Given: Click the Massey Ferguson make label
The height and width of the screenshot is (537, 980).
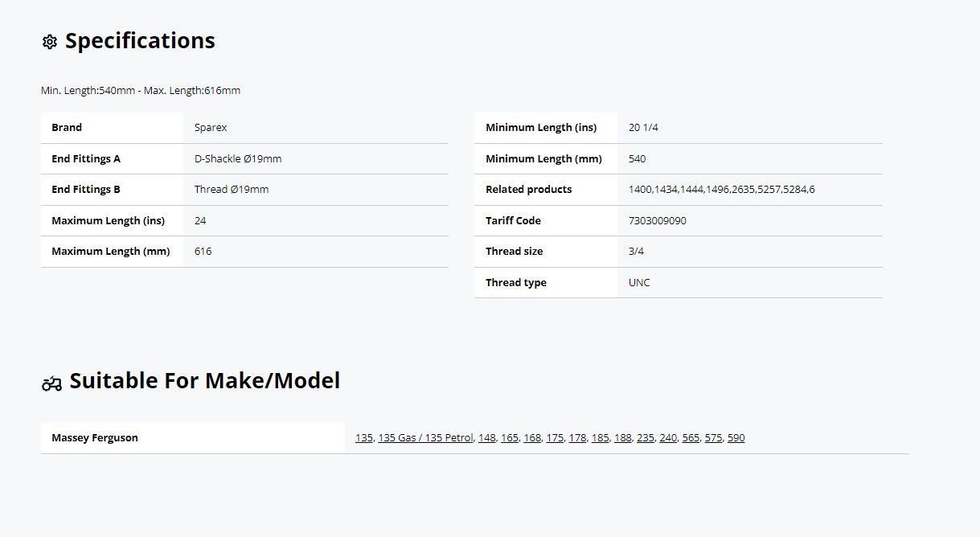Looking at the screenshot, I should click(x=95, y=438).
